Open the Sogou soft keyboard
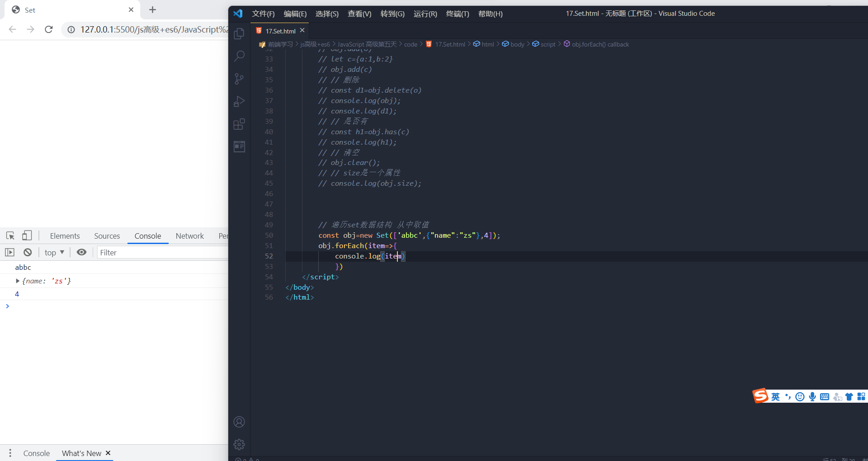 [825, 397]
